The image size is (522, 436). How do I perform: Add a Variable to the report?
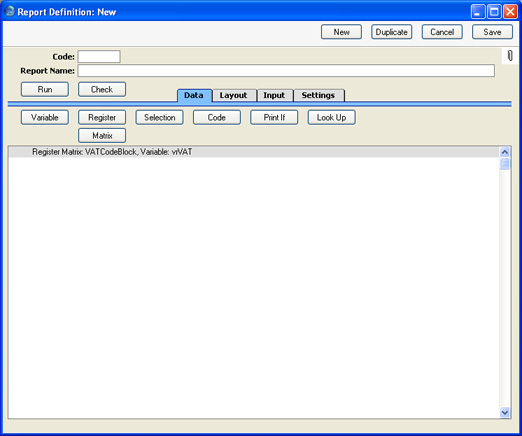(45, 117)
